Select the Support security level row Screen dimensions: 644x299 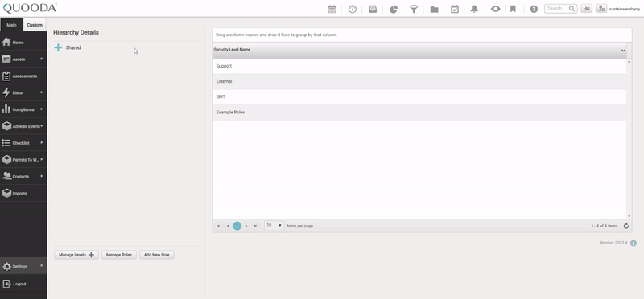point(419,66)
